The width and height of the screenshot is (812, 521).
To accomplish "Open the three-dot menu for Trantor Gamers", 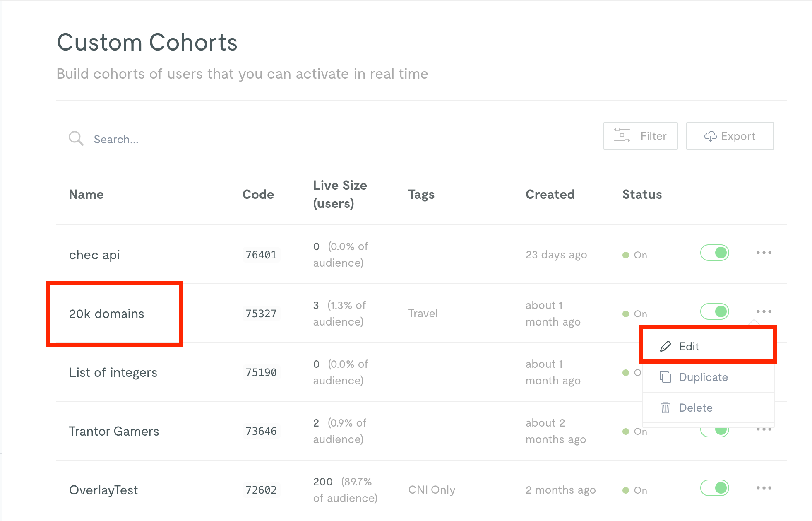I will [764, 429].
